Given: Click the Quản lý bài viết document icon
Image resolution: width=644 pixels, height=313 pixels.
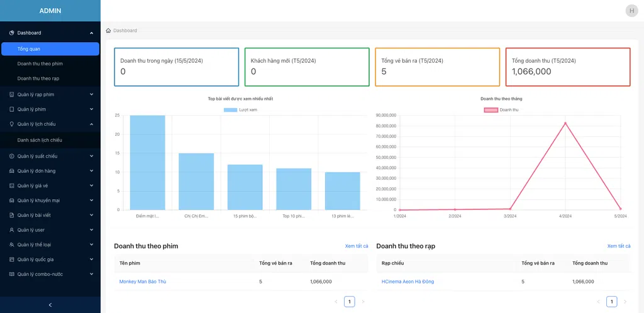Looking at the screenshot, I should (11, 216).
